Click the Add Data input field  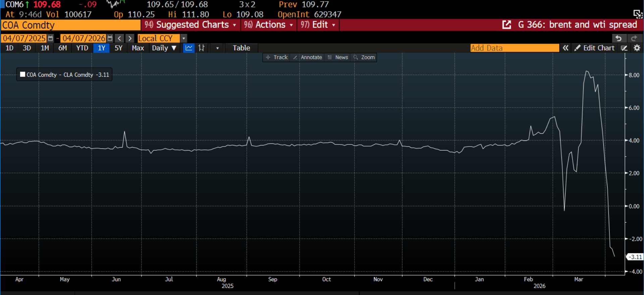(514, 48)
